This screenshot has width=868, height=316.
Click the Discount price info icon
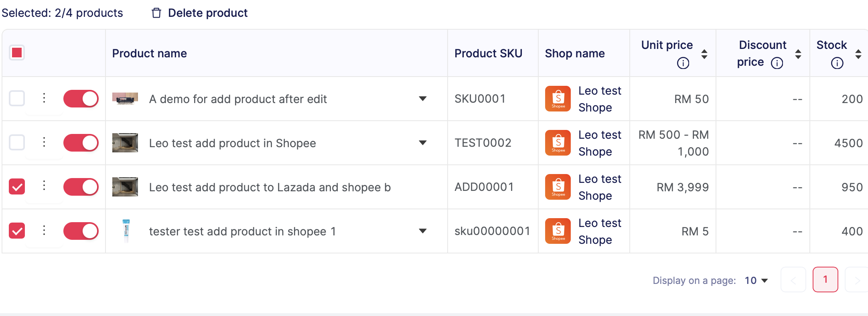(x=777, y=63)
